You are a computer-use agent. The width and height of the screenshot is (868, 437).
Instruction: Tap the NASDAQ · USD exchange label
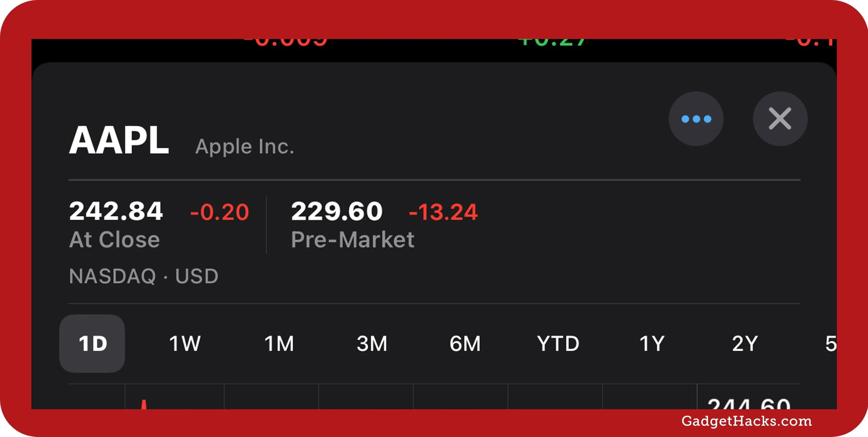tap(144, 276)
